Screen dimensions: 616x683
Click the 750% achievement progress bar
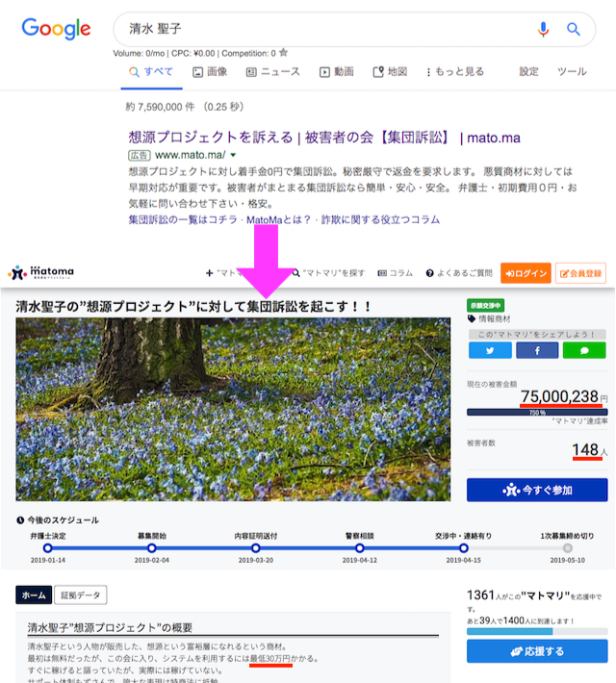tap(537, 412)
